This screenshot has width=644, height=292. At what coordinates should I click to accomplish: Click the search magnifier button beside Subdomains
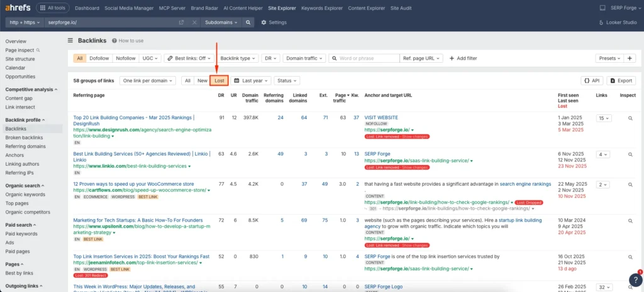pyautogui.click(x=248, y=23)
